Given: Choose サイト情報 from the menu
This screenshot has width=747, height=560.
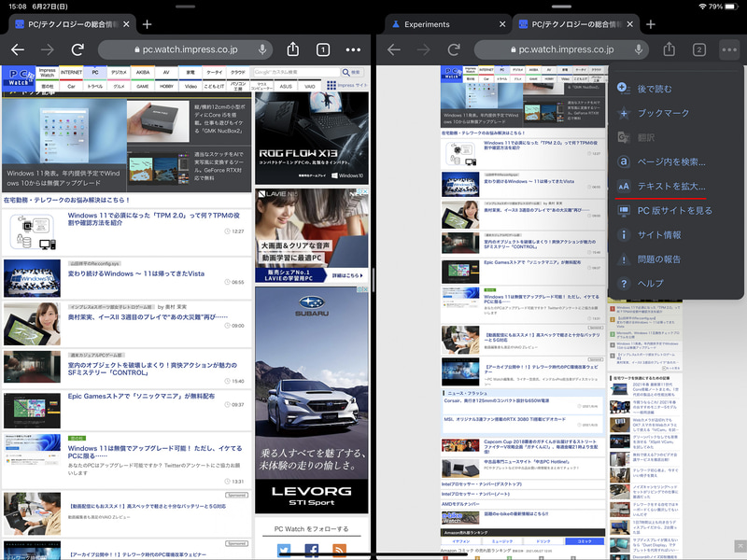Looking at the screenshot, I should pos(675,235).
